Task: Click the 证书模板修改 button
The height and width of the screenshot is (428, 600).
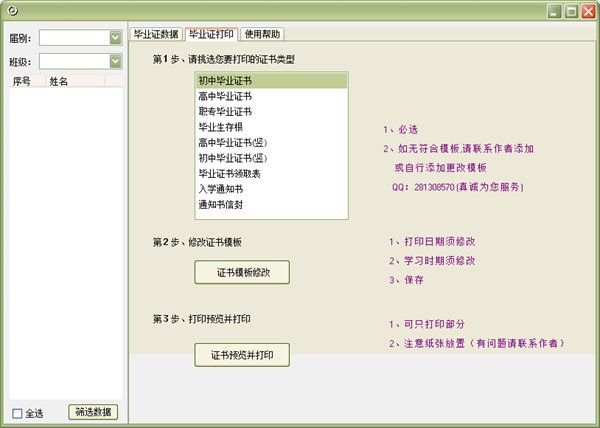Action: (242, 272)
